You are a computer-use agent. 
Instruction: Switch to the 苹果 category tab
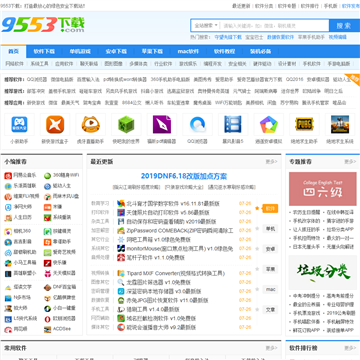[x=270, y=269]
